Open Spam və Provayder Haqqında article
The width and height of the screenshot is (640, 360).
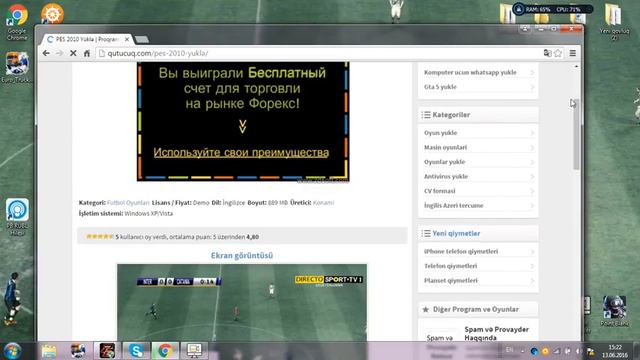tap(496, 333)
